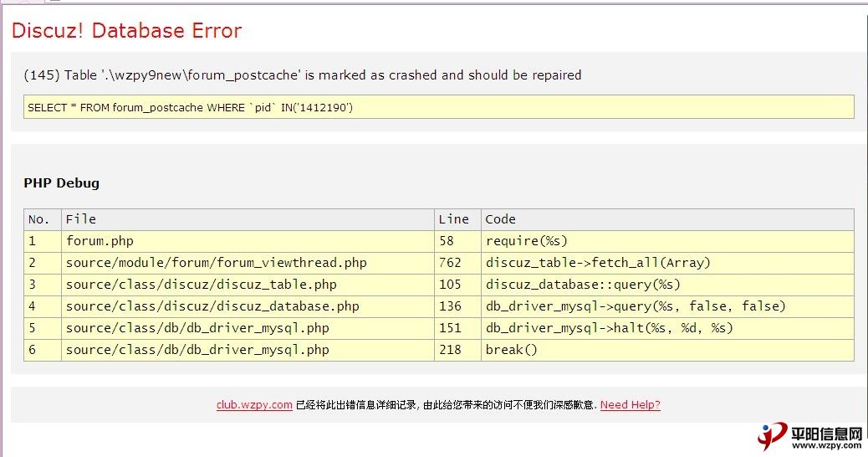Select the require(%s) code cell
Viewport: 868px width, 457px height.
pyautogui.click(x=667, y=241)
